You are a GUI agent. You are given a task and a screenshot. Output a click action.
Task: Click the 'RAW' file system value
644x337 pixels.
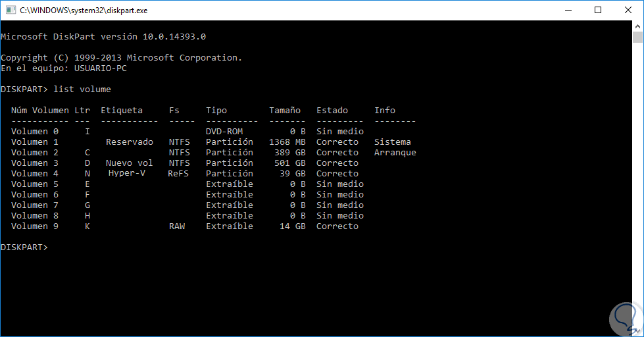point(177,226)
